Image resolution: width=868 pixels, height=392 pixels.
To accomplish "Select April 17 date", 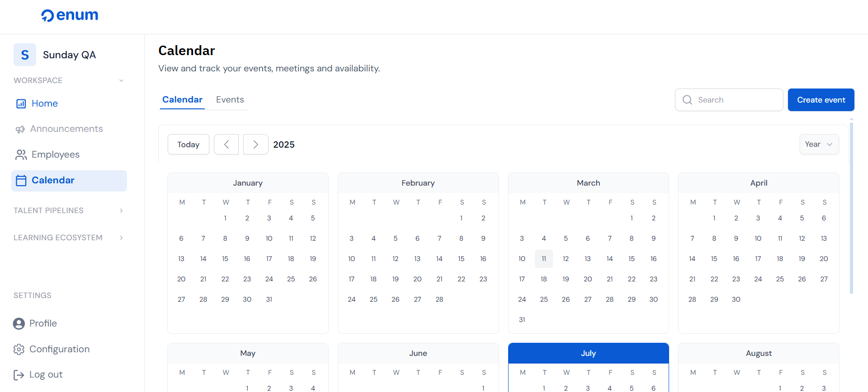I will [x=758, y=259].
